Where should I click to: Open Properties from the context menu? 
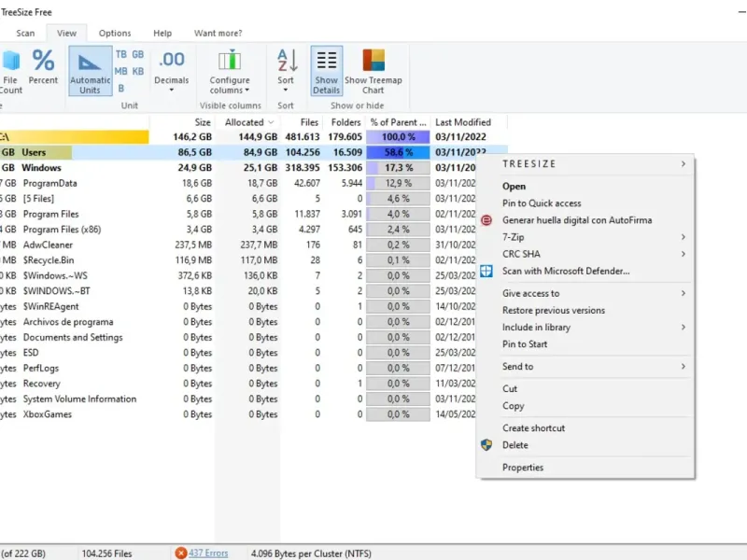pyautogui.click(x=585, y=468)
